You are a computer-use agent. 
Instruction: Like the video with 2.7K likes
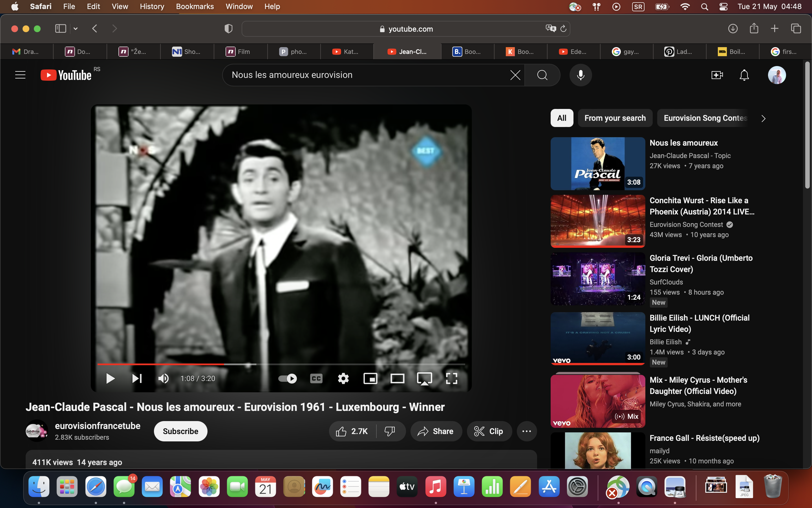352,432
